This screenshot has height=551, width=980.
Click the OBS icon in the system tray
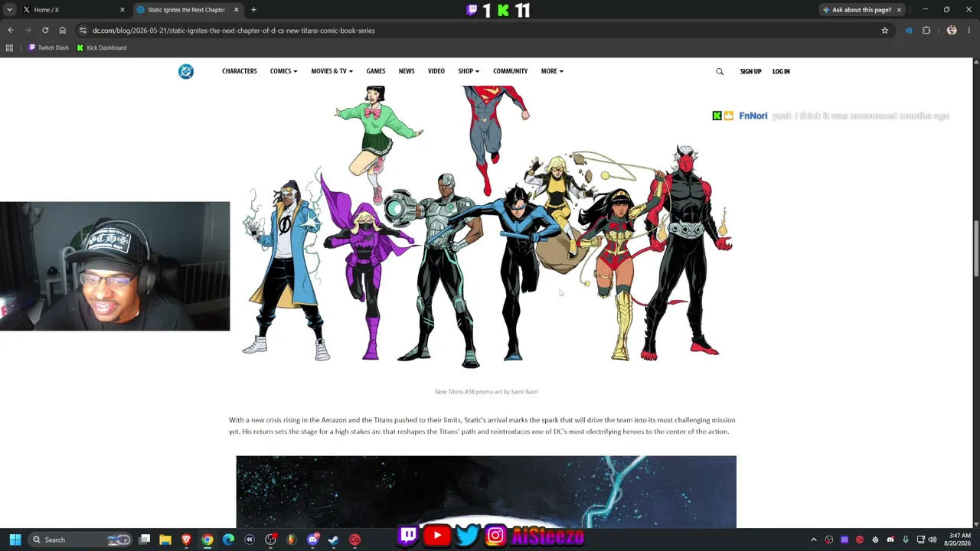[x=829, y=540]
